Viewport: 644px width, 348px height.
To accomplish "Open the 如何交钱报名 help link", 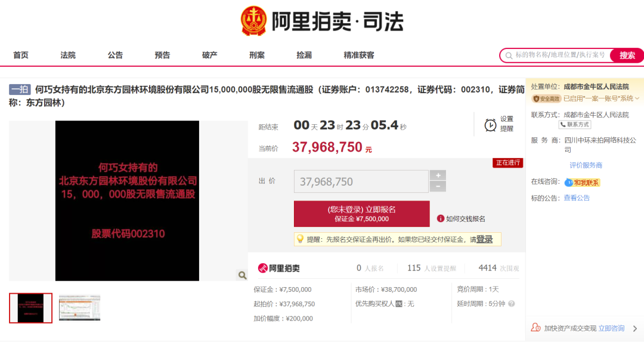I will (x=466, y=219).
